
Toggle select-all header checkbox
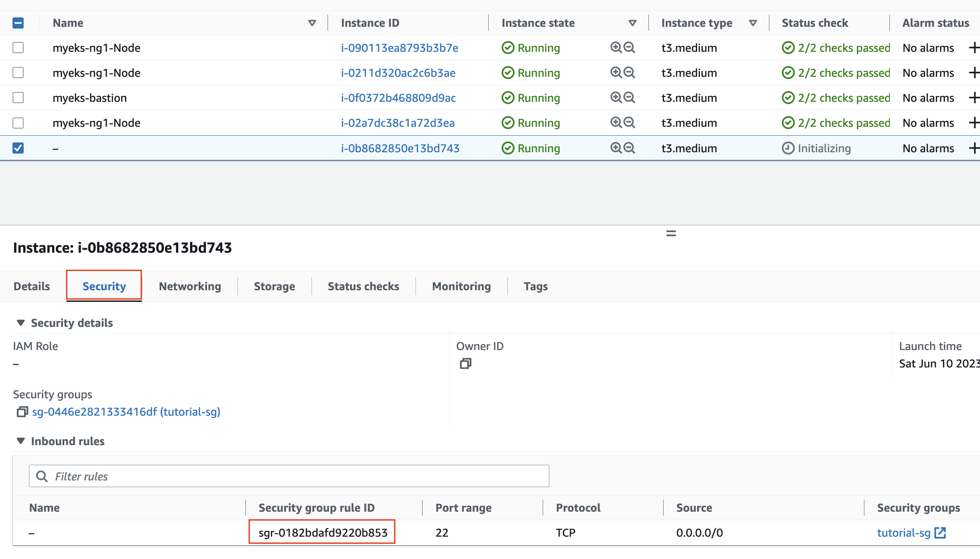point(18,23)
